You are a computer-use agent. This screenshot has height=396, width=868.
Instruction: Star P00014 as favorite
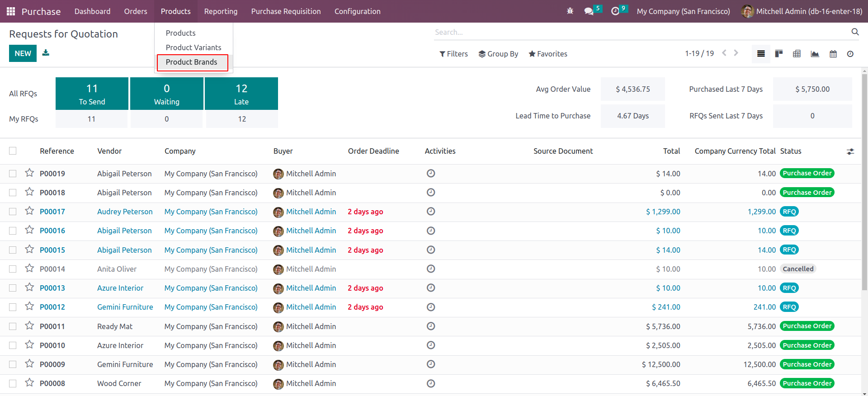click(x=29, y=269)
